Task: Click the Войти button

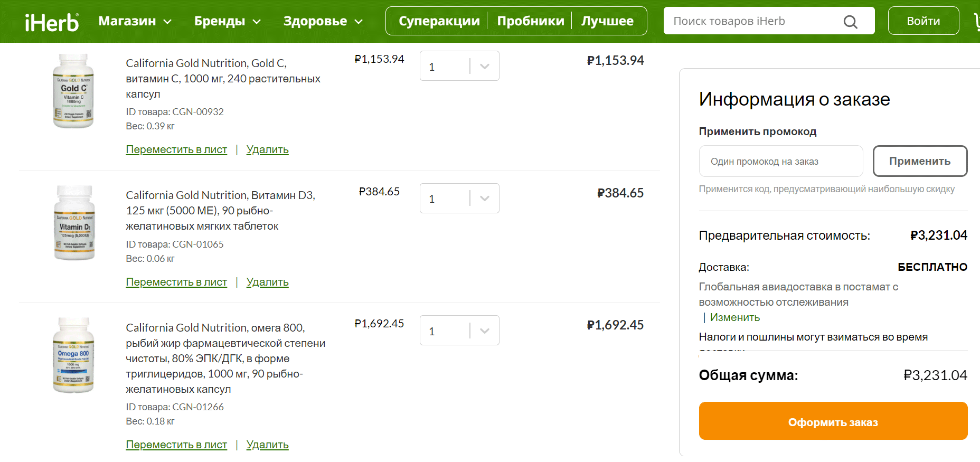Action: pyautogui.click(x=924, y=21)
